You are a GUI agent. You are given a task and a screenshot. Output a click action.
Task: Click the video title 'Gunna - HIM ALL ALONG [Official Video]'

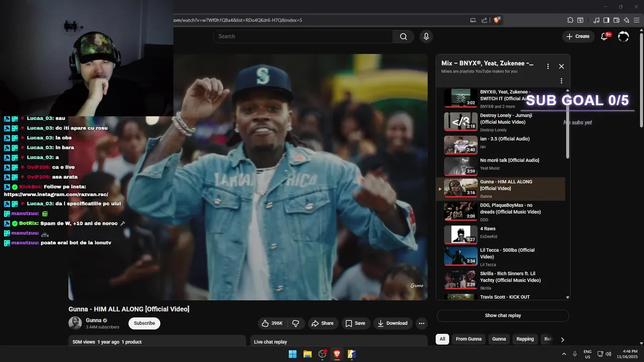pyautogui.click(x=129, y=309)
